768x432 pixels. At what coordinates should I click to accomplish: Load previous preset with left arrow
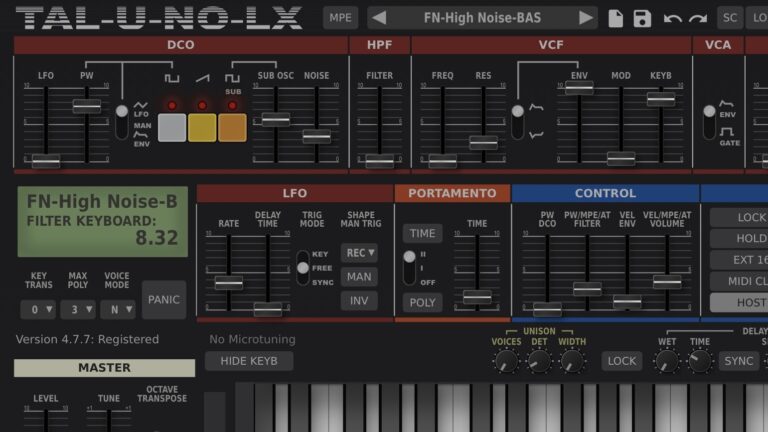tap(380, 18)
